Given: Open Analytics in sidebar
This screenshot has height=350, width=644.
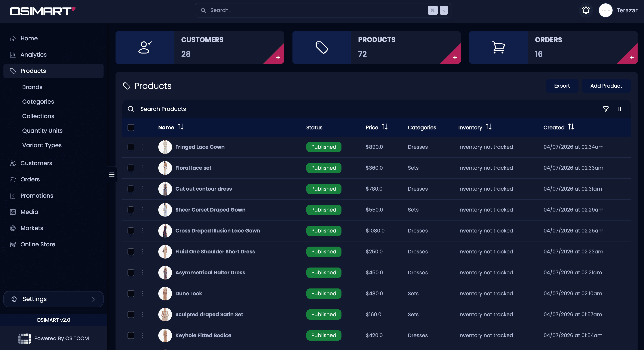Looking at the screenshot, I should [53, 55].
